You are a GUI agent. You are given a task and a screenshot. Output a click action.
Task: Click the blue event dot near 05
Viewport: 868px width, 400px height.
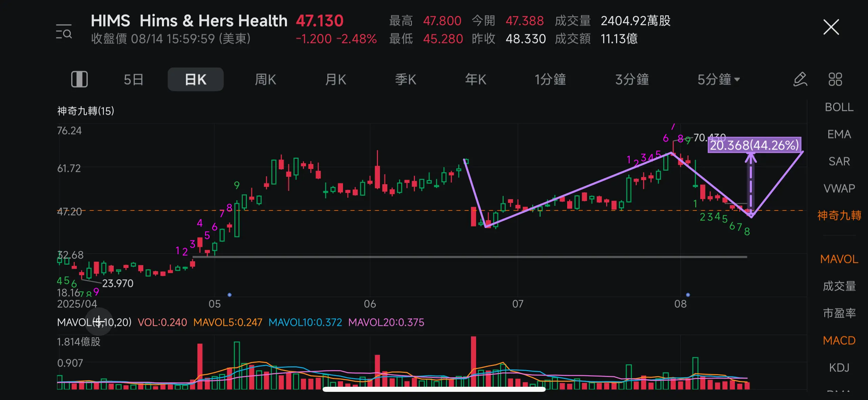coord(230,295)
